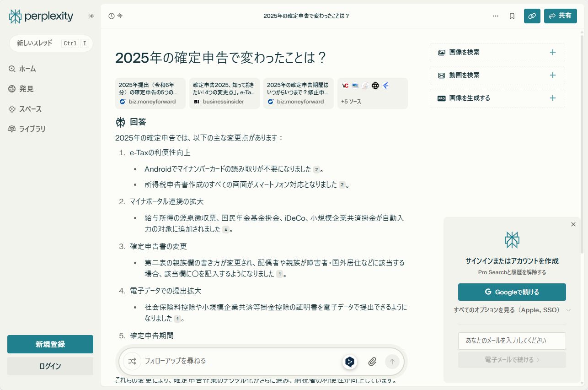Select the ホーム icon in the sidebar
Viewport: 588px width, 390px height.
[x=11, y=69]
